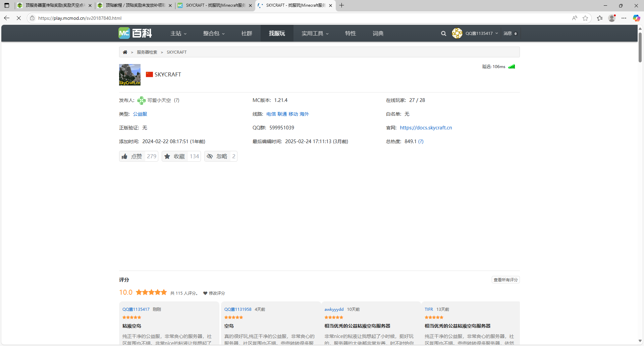Open reviewer TIFR profile link
644x346 pixels.
pyautogui.click(x=429, y=309)
